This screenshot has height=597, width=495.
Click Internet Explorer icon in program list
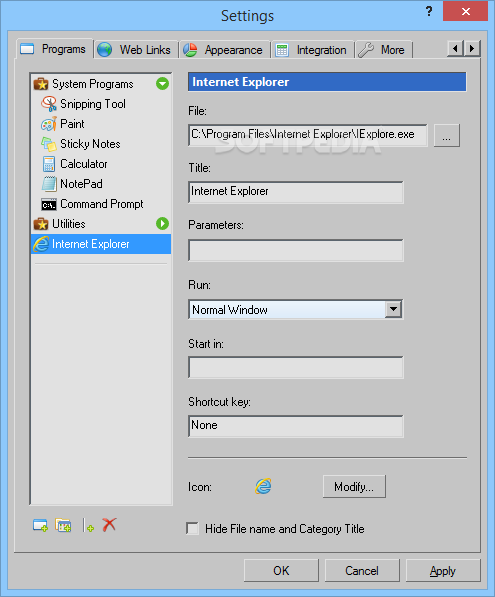click(x=41, y=244)
